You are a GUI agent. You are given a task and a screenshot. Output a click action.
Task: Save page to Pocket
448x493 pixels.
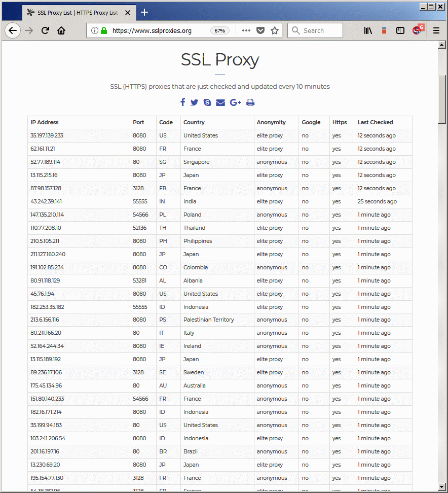(x=260, y=30)
